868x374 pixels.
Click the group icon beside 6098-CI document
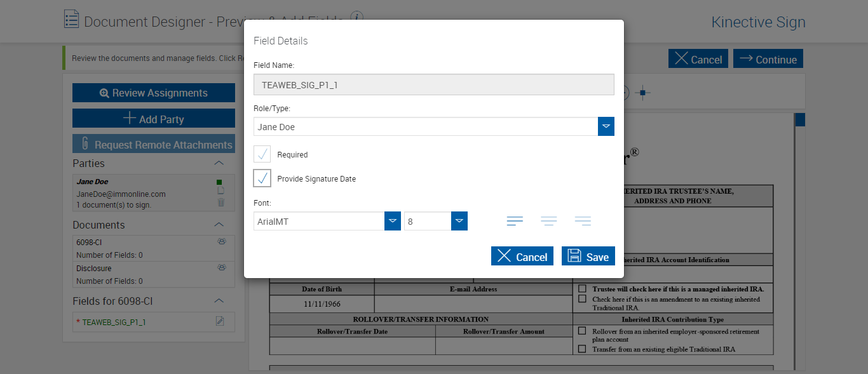pyautogui.click(x=222, y=242)
